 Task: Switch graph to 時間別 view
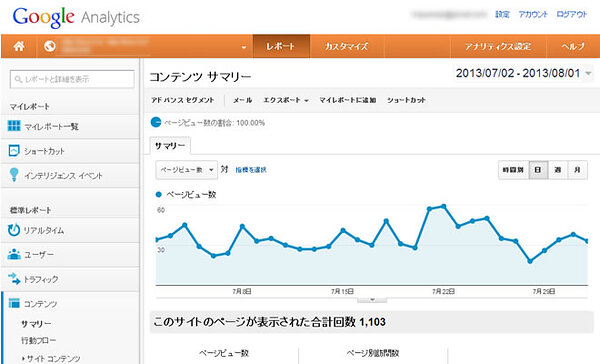point(513,170)
